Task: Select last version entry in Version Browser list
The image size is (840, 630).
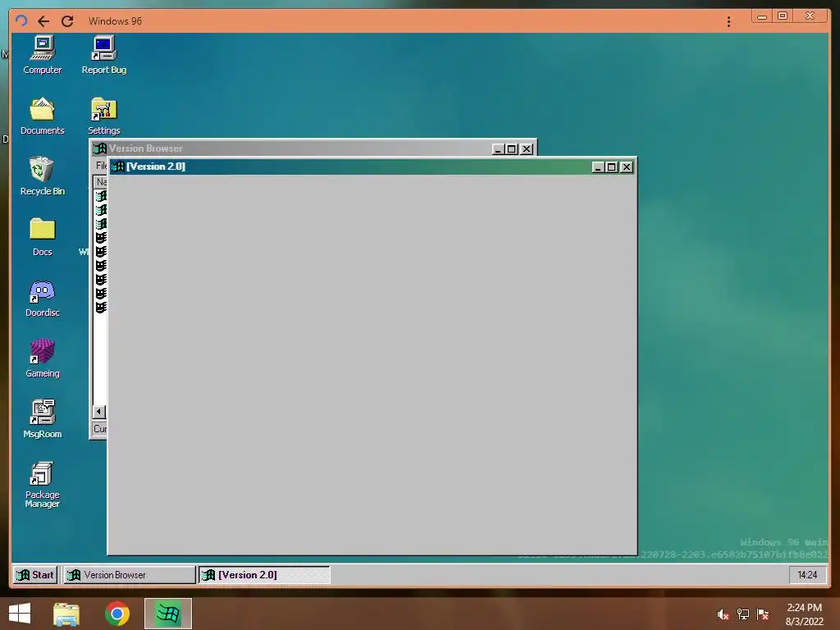Action: [101, 308]
